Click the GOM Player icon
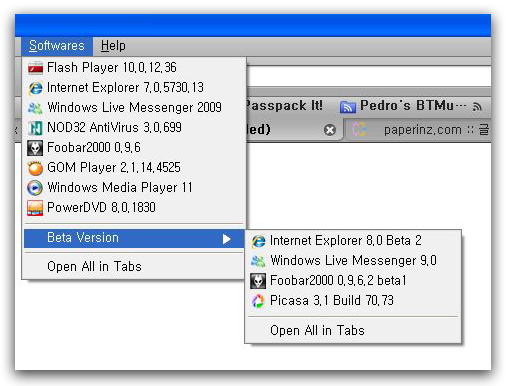Viewport: 506px width, 386px height. click(35, 168)
